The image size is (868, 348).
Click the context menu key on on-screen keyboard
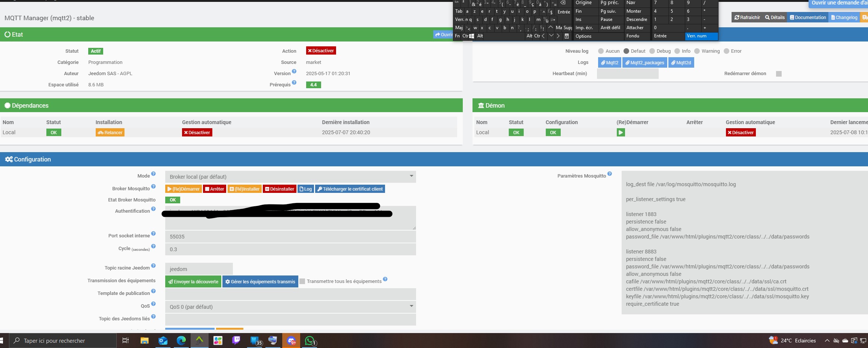[567, 36]
